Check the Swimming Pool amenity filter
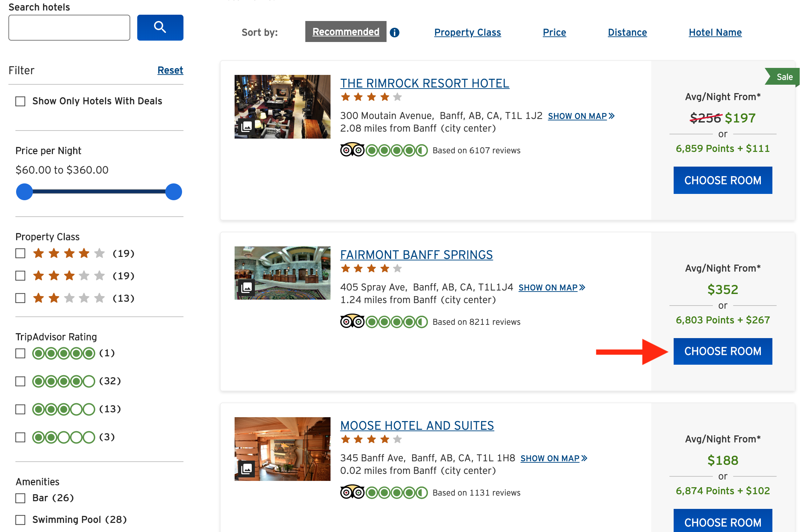806x532 pixels. (20, 520)
